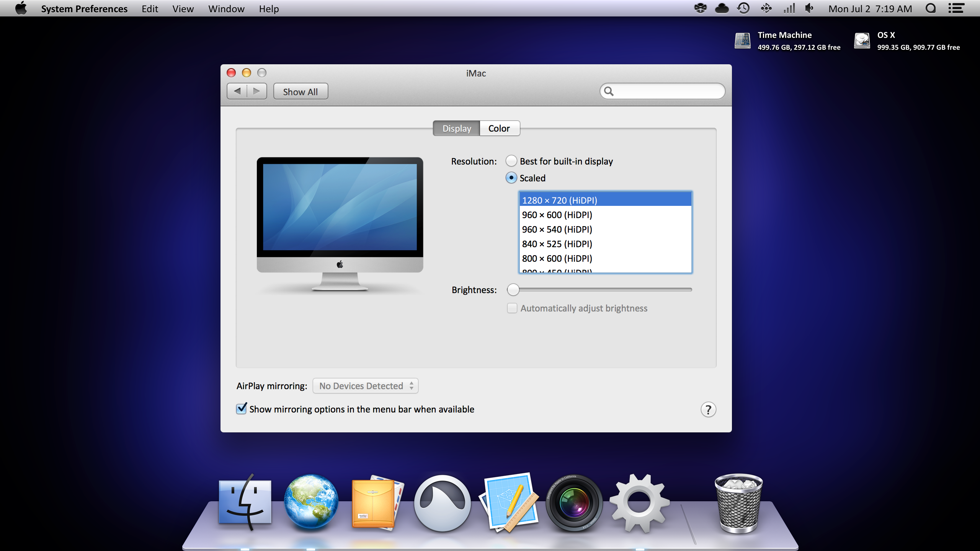Image resolution: width=980 pixels, height=551 pixels.
Task: Click the Brightness slider handle
Action: (x=513, y=290)
